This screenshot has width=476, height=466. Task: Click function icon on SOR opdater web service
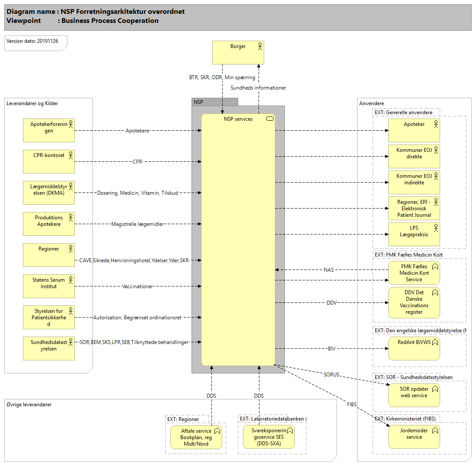(x=435, y=389)
